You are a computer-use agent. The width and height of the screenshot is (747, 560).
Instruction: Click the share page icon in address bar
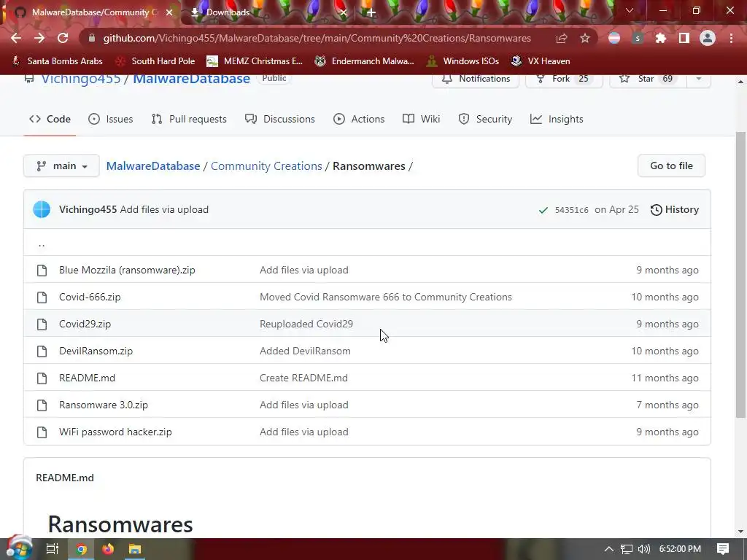pos(562,38)
